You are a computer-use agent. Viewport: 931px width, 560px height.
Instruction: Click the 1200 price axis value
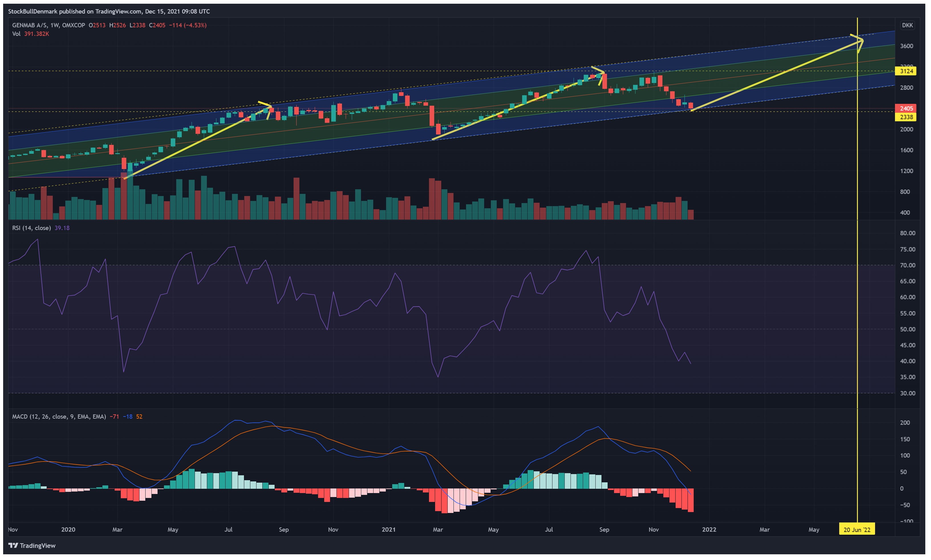pyautogui.click(x=906, y=171)
